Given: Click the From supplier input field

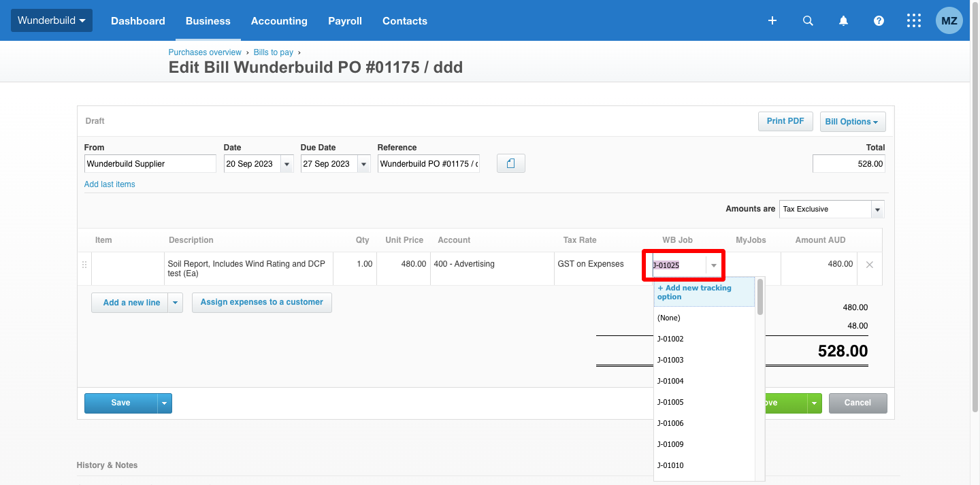Looking at the screenshot, I should pos(150,164).
